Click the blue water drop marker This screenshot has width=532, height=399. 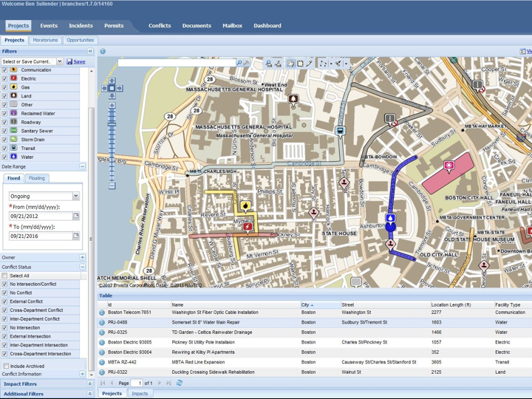coord(391,218)
